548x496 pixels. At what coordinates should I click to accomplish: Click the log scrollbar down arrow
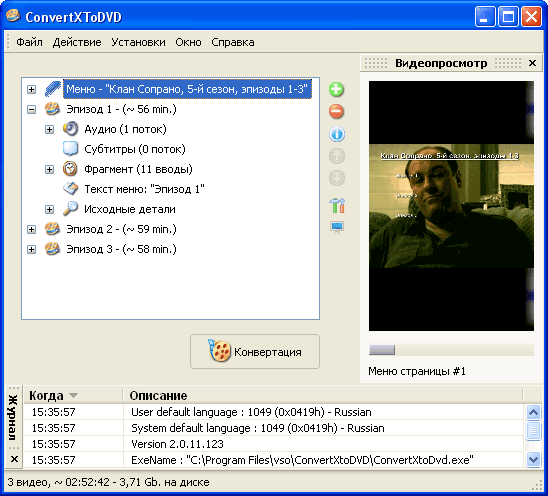coord(533,459)
